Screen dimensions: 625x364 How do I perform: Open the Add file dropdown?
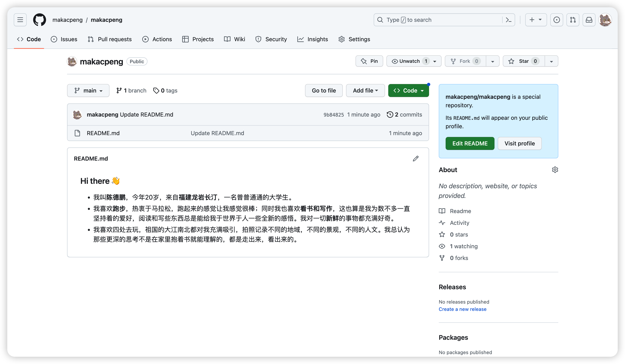(x=365, y=90)
